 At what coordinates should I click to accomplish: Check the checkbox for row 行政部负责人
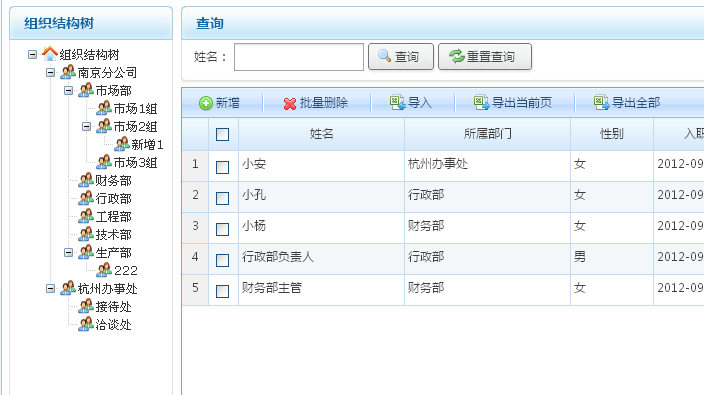(x=222, y=260)
